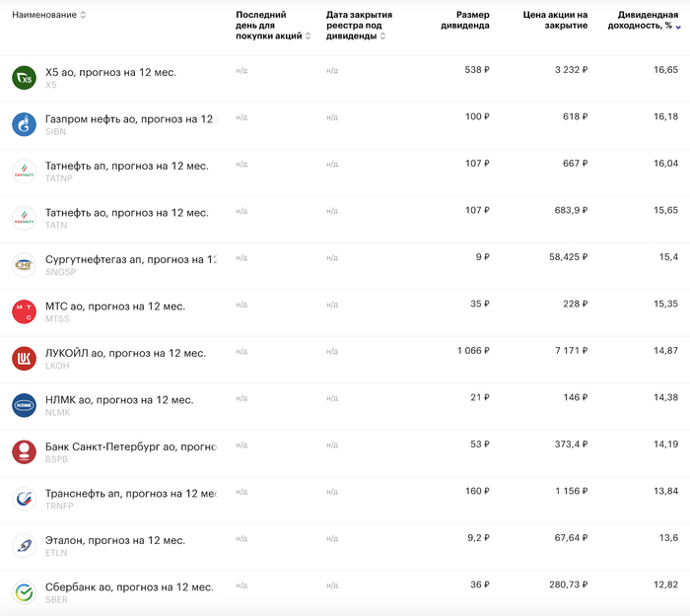Open Сбербанк ао прогноз row link
Image resolution: width=690 pixels, height=616 pixels.
128,586
